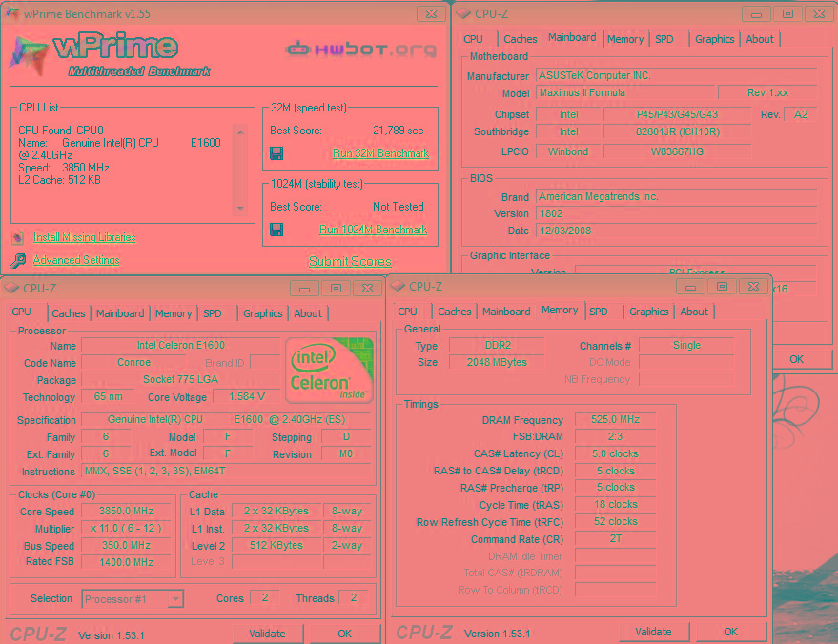Click the save icon beside Run 32M Benchmark
This screenshot has width=838, height=644.
[276, 153]
